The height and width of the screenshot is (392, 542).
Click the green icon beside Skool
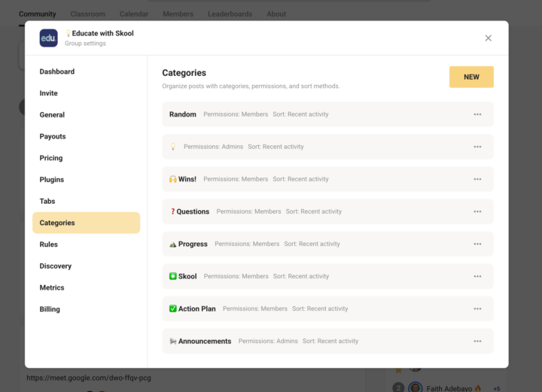click(x=173, y=276)
